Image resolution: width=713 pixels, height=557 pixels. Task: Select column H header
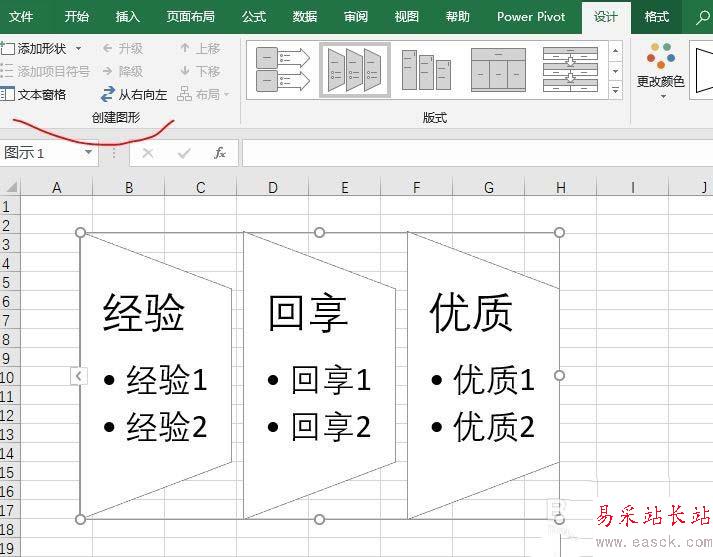pos(561,187)
